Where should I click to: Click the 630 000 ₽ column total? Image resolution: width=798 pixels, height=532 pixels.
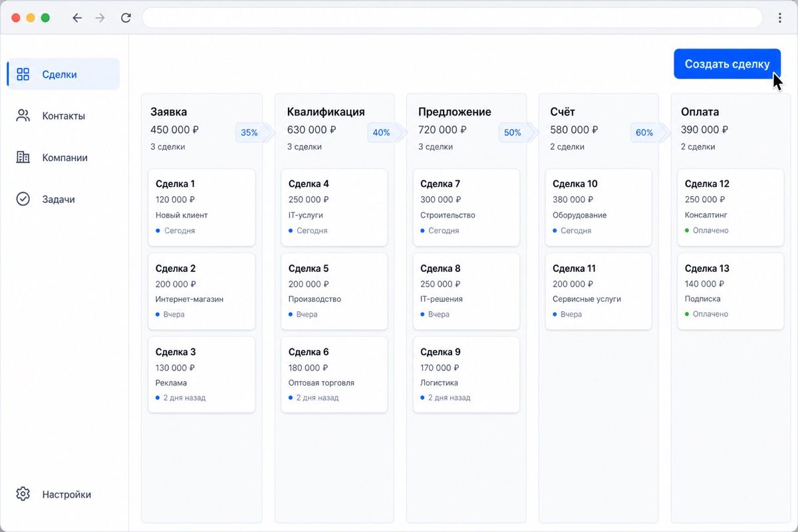(312, 130)
